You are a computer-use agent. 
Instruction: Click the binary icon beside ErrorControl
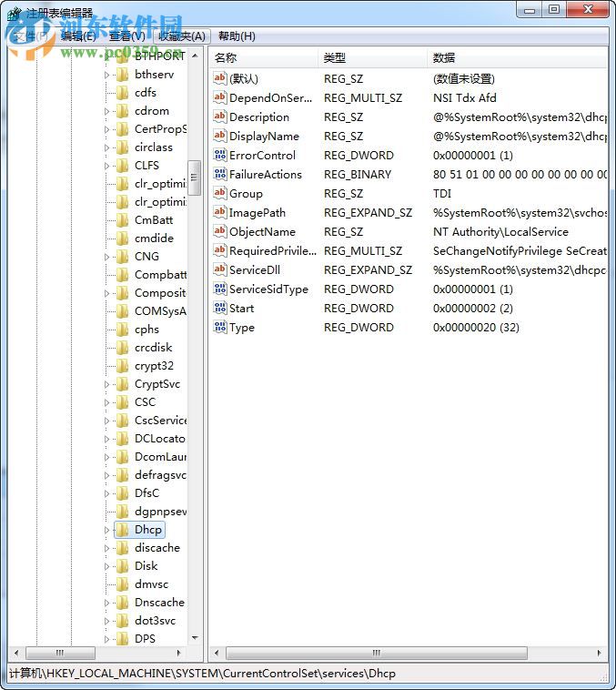pyautogui.click(x=219, y=155)
